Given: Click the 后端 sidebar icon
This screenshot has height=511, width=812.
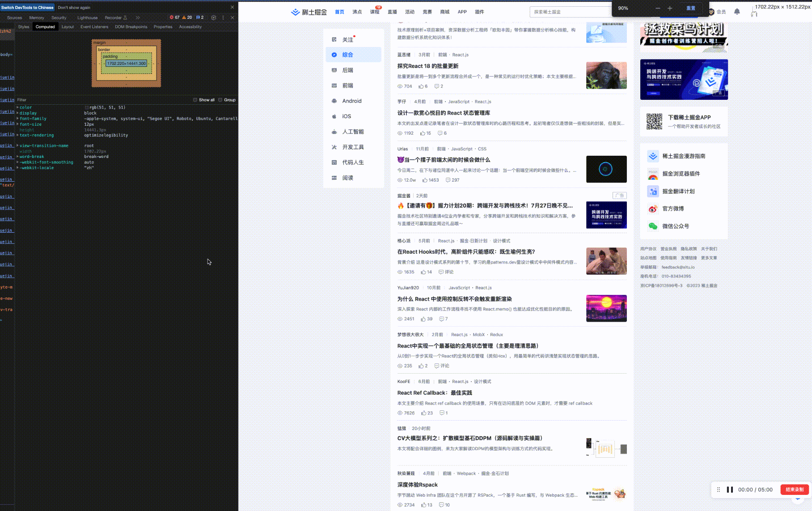Looking at the screenshot, I should click(334, 70).
